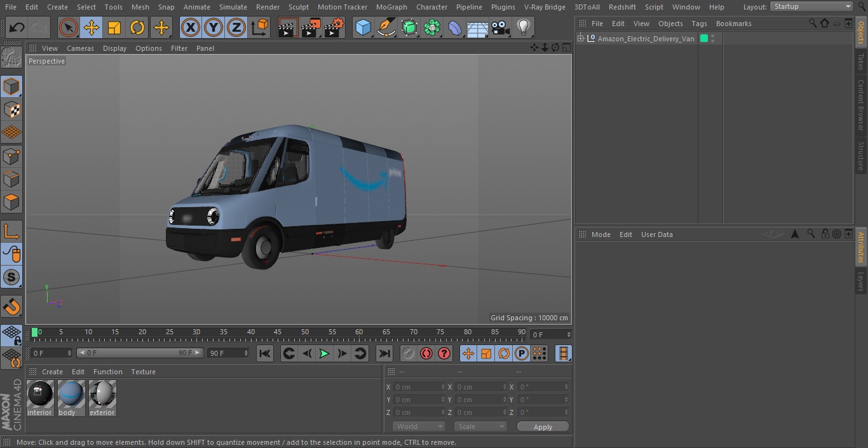Open the Attributes Mode menu
The image size is (868, 448).
(x=600, y=234)
